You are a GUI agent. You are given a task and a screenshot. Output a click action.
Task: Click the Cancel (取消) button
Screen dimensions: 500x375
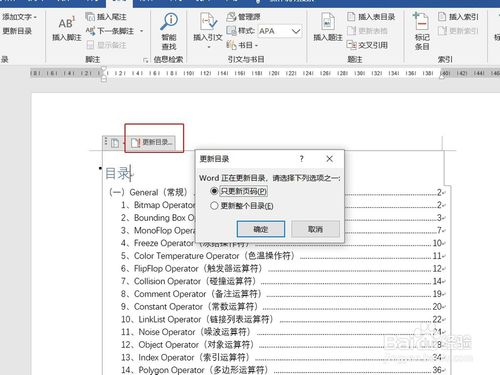coord(315,229)
